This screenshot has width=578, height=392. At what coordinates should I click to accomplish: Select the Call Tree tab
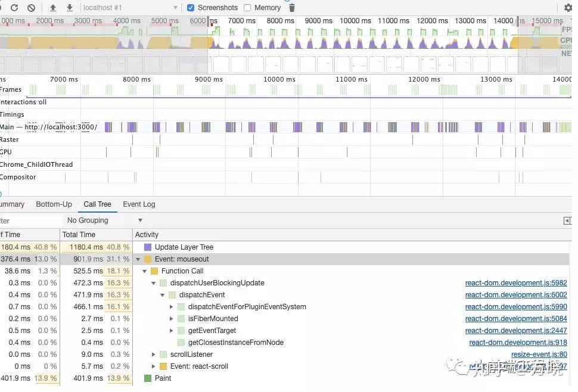(x=97, y=204)
